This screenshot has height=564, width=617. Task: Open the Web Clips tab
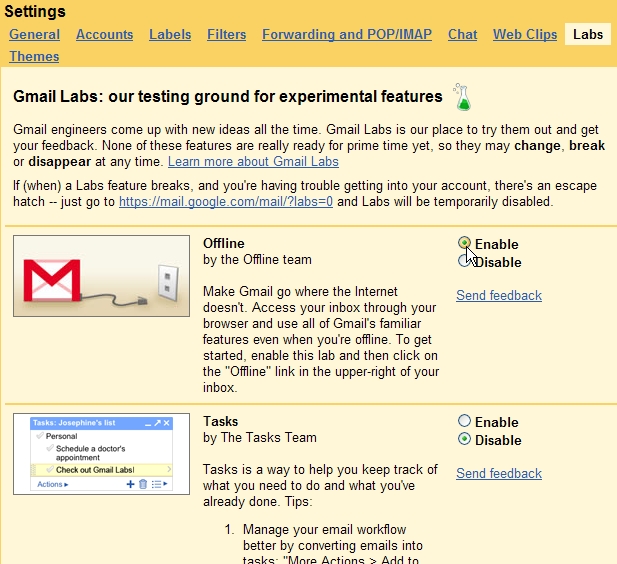point(525,34)
